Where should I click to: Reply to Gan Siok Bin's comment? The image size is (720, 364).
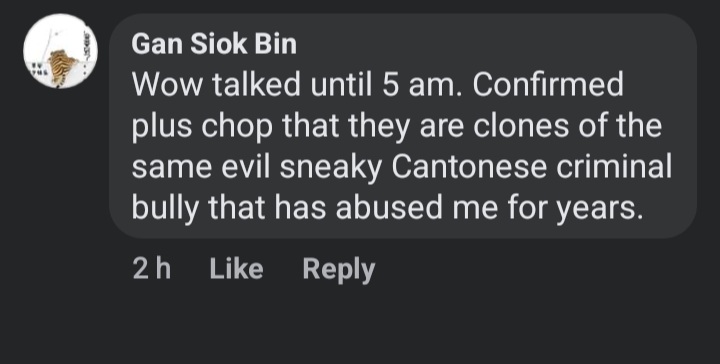click(339, 270)
